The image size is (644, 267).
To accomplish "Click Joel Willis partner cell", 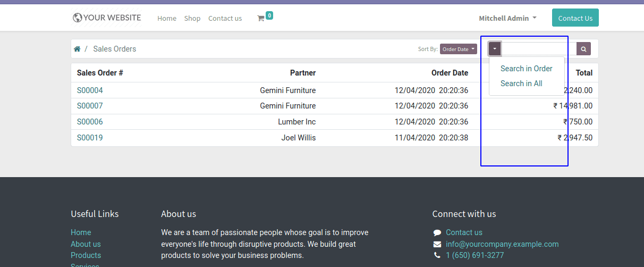I will pos(299,138).
